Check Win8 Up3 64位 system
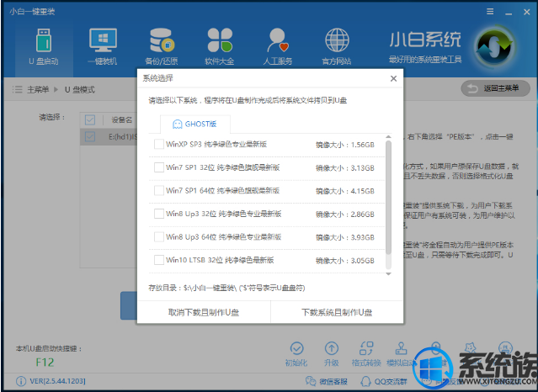The height and width of the screenshot is (392, 538). pos(159,237)
